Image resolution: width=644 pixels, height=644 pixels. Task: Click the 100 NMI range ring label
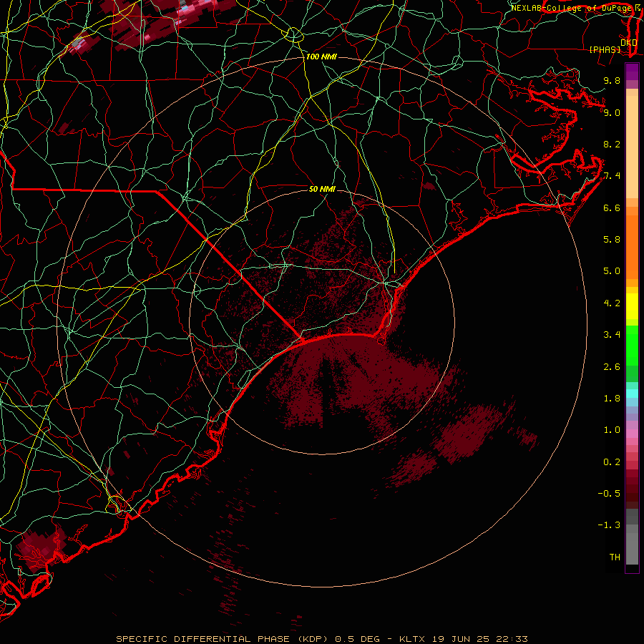coord(321,57)
